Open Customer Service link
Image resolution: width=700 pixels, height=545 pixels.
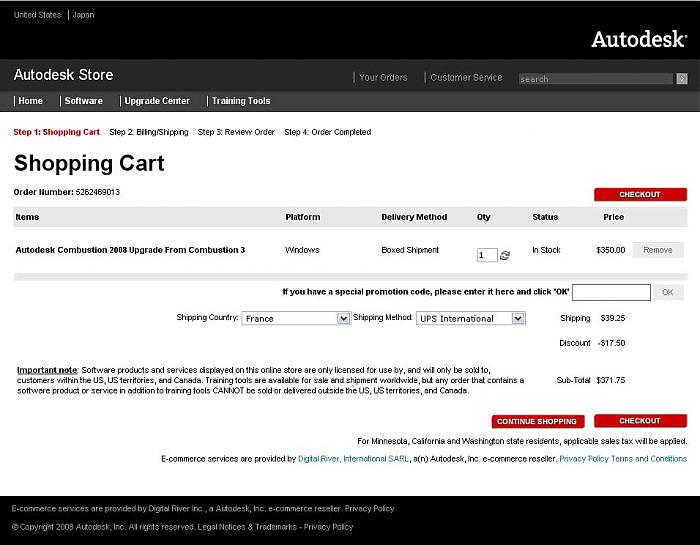466,78
